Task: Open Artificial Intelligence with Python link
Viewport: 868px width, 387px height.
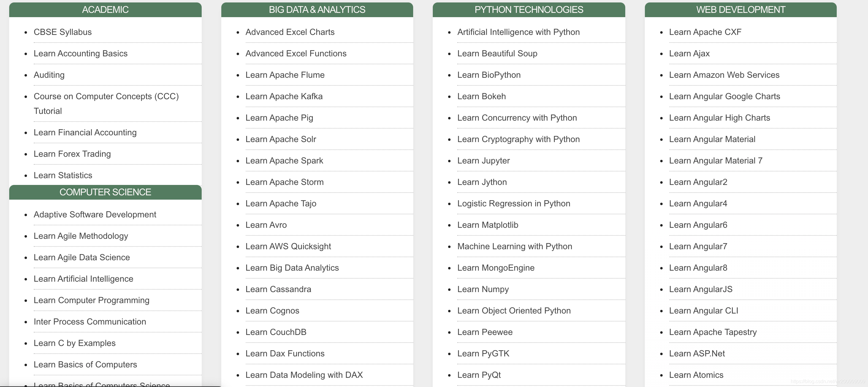Action: [518, 32]
